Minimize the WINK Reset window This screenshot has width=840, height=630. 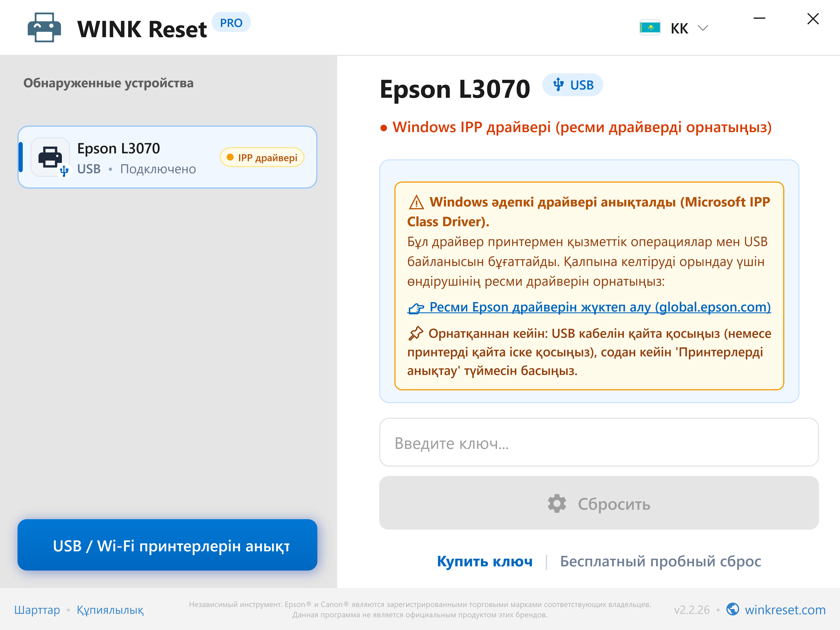(759, 18)
